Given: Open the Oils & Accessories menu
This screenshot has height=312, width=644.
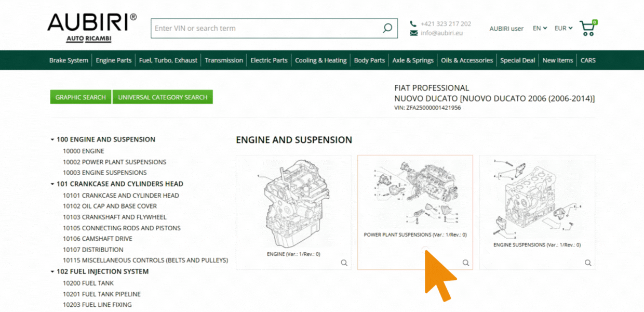Looking at the screenshot, I should click(467, 60).
